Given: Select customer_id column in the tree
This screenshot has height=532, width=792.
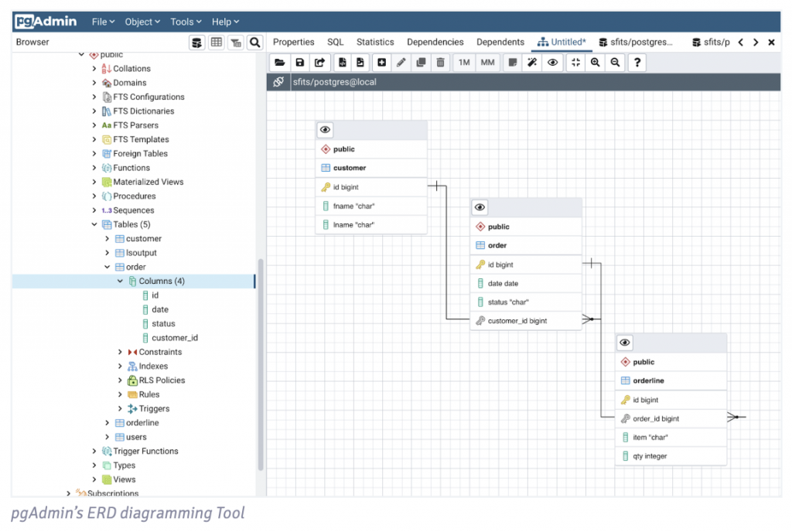Looking at the screenshot, I should pyautogui.click(x=174, y=338).
